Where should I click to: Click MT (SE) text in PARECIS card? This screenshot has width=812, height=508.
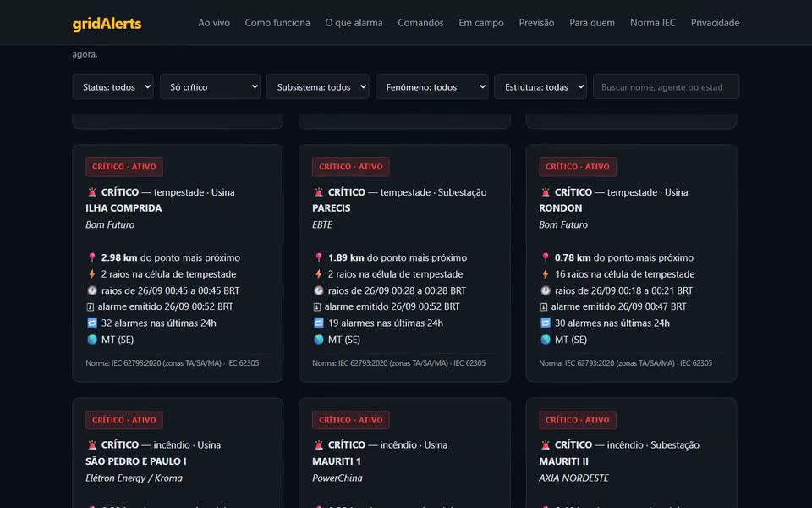(x=344, y=340)
